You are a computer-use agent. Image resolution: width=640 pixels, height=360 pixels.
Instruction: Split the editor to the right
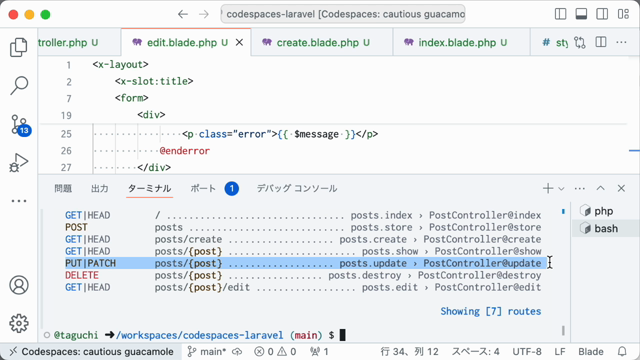pos(601,42)
